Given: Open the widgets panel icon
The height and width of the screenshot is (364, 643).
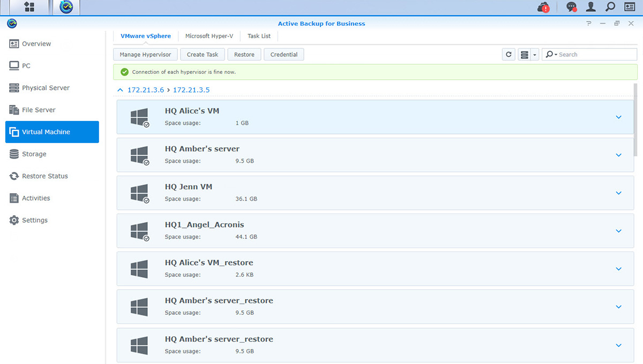Looking at the screenshot, I should (630, 7).
